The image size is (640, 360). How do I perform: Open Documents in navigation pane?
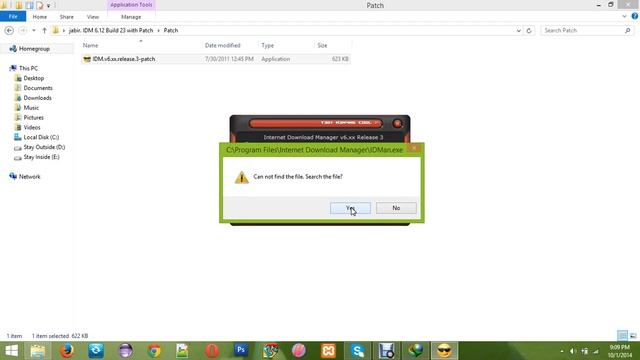pos(38,88)
